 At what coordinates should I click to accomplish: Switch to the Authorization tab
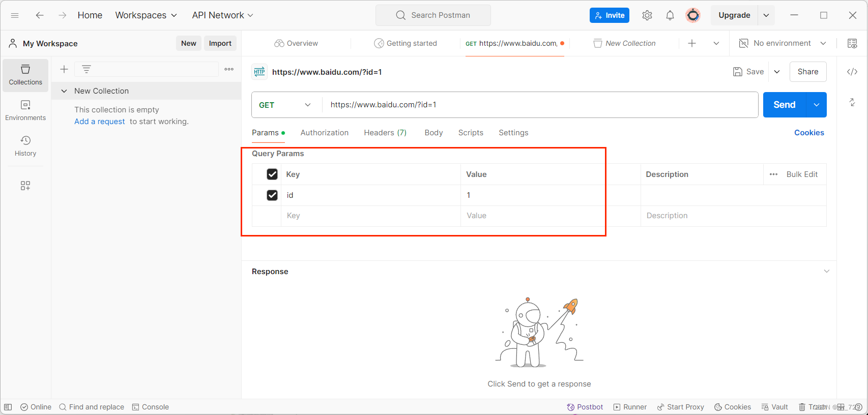pyautogui.click(x=325, y=133)
